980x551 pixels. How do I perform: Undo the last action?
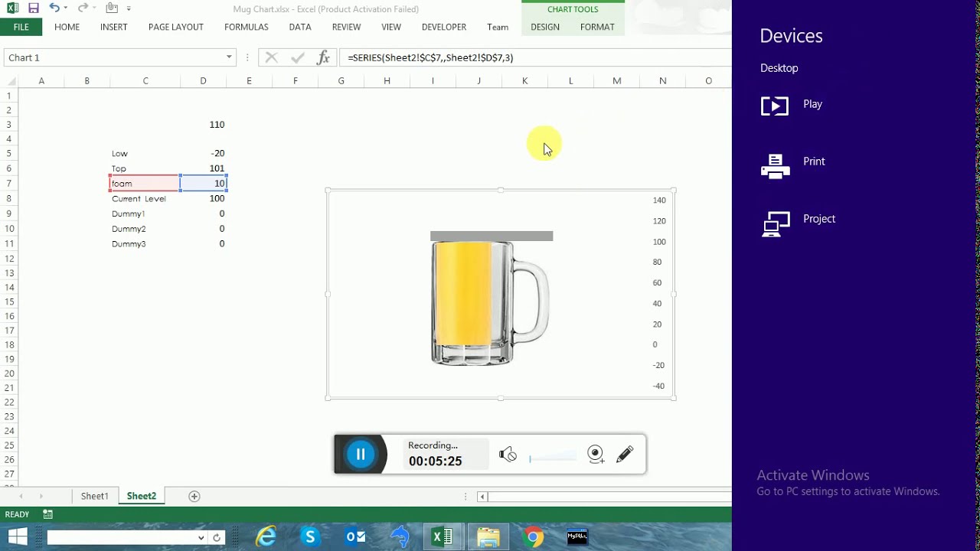[54, 8]
